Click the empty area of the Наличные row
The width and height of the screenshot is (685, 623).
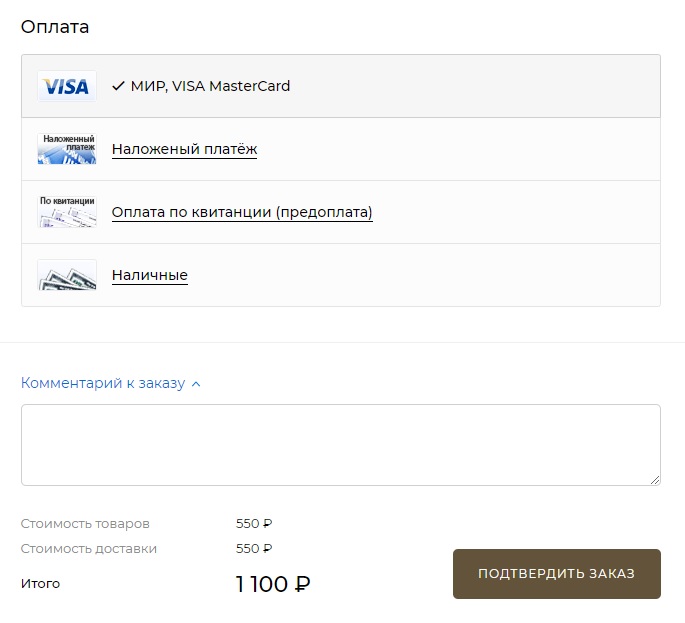(424, 275)
